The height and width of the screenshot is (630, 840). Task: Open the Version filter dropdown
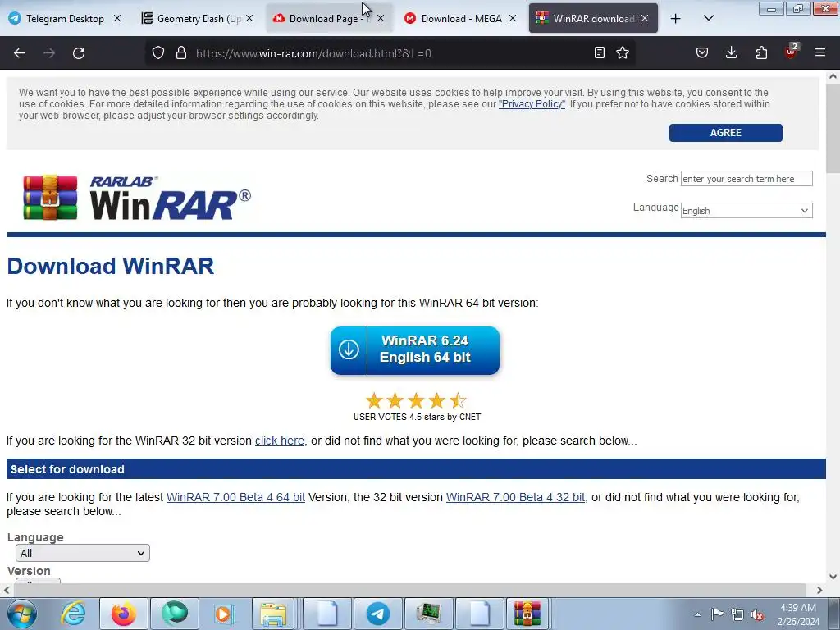point(38,581)
